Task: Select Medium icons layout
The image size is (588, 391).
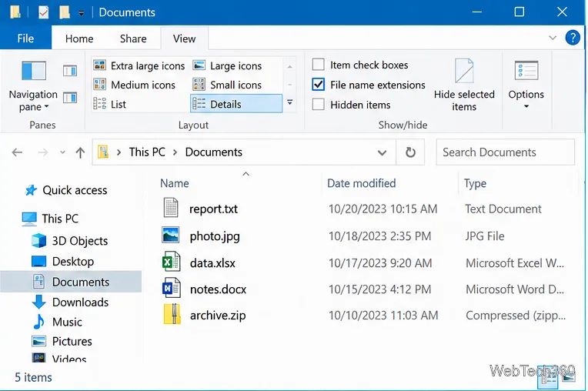Action: 134,85
